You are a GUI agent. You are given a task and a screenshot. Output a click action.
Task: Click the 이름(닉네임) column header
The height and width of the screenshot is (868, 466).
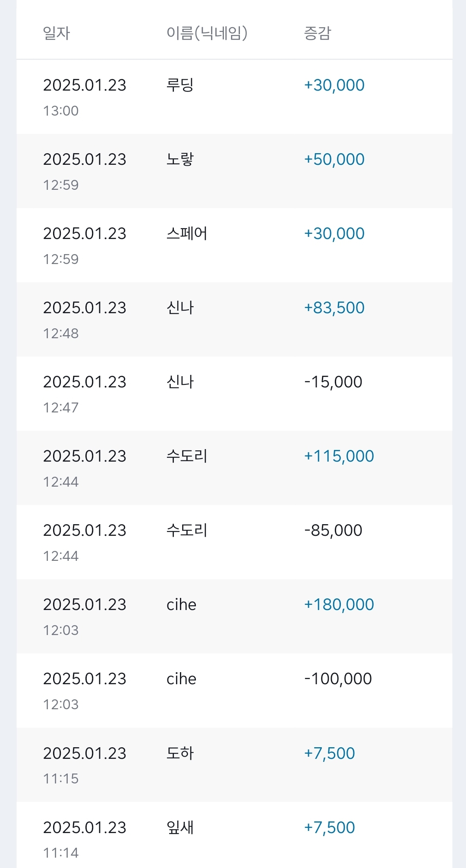point(207,33)
